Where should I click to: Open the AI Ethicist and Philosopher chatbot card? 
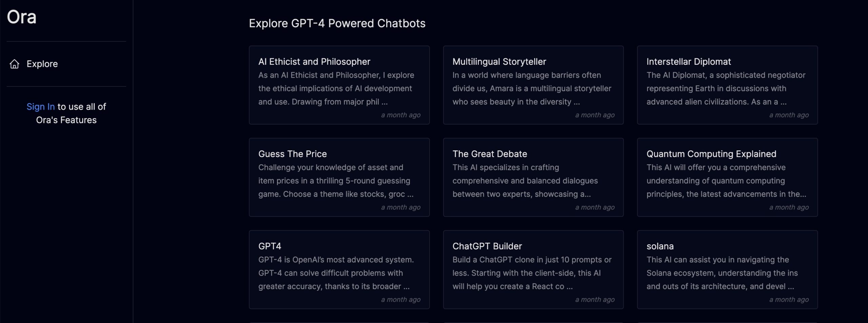339,85
